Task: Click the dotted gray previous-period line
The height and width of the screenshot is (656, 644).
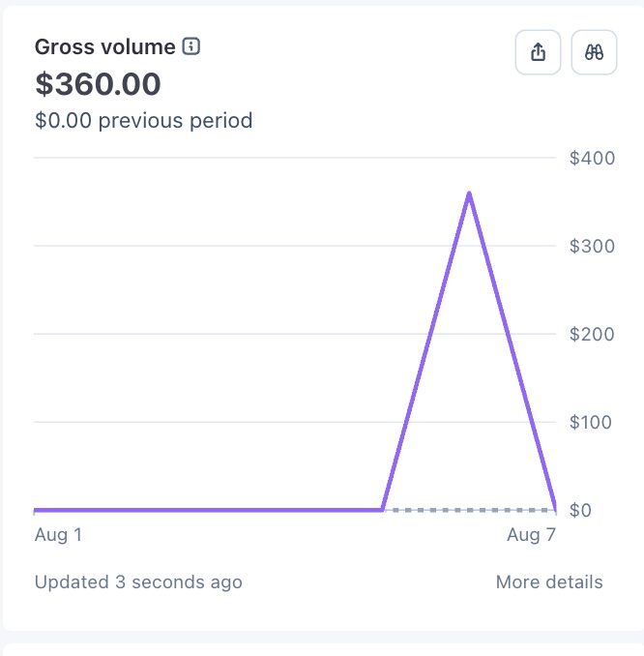Action: coord(469,510)
